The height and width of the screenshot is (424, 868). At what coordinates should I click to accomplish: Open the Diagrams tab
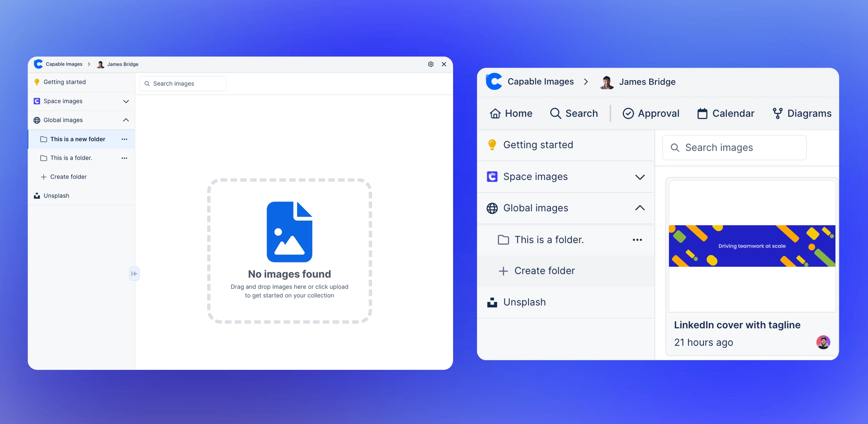[801, 114]
